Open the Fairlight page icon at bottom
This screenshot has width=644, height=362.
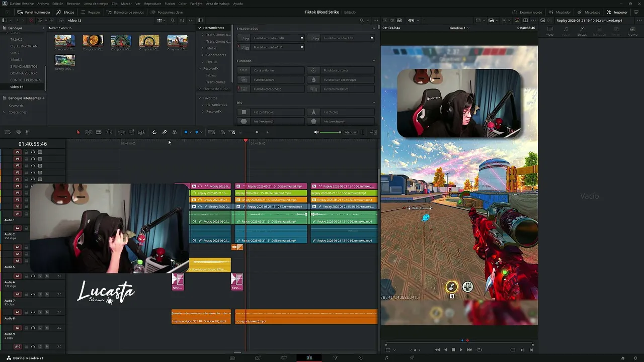click(x=386, y=358)
